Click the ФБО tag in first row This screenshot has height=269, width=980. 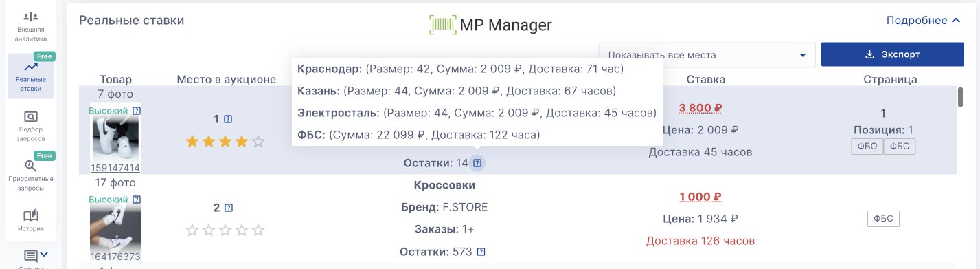pos(867,146)
